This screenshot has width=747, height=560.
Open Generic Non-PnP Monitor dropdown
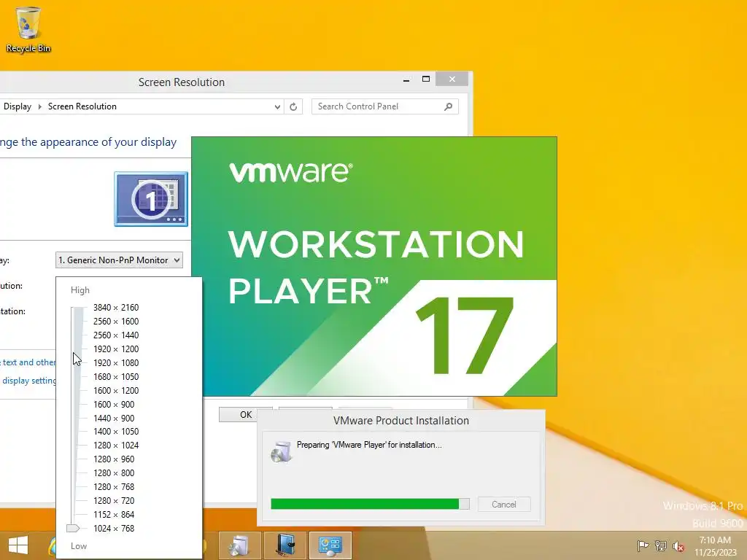(x=119, y=260)
